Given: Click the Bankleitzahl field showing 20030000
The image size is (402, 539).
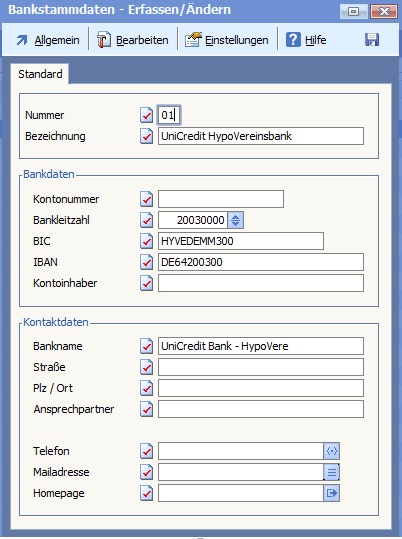Looking at the screenshot, I should pyautogui.click(x=193, y=220).
